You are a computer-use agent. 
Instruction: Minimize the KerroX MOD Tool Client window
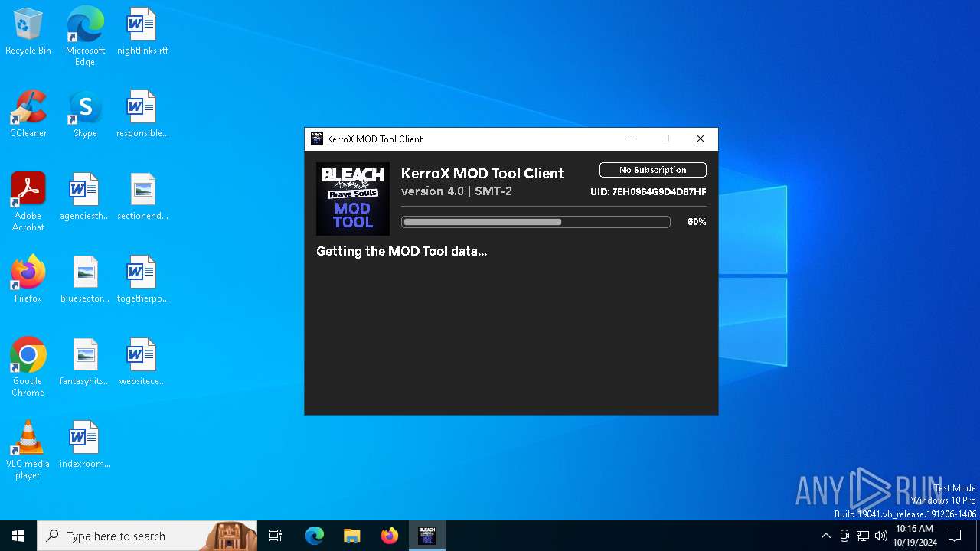631,139
